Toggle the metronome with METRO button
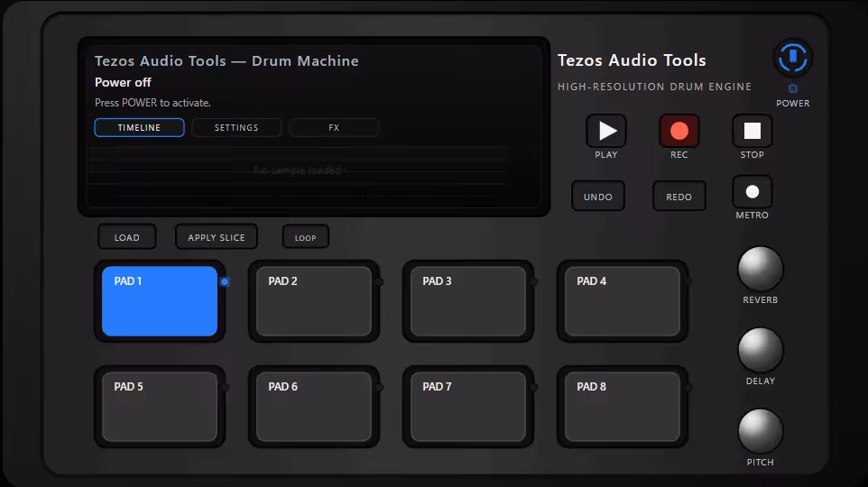Screen dimensions: 868x487 [753, 192]
